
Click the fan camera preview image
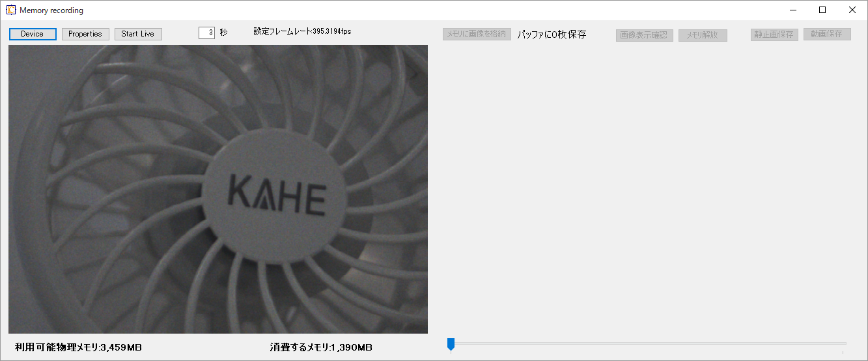218,189
